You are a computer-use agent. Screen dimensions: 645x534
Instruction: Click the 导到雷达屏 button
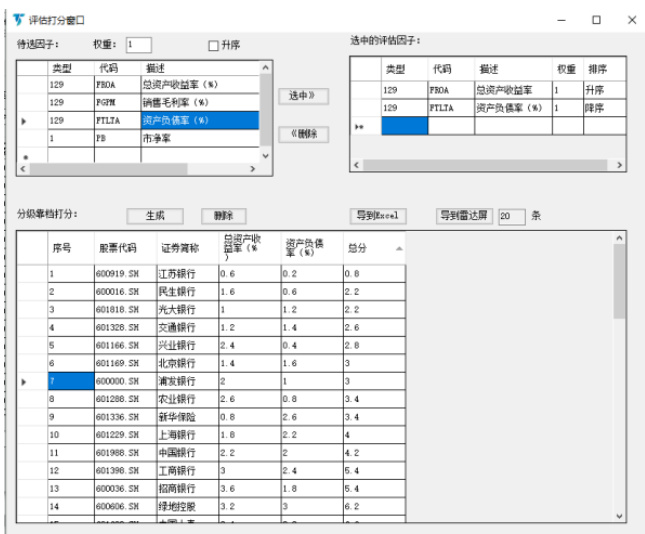(x=465, y=215)
